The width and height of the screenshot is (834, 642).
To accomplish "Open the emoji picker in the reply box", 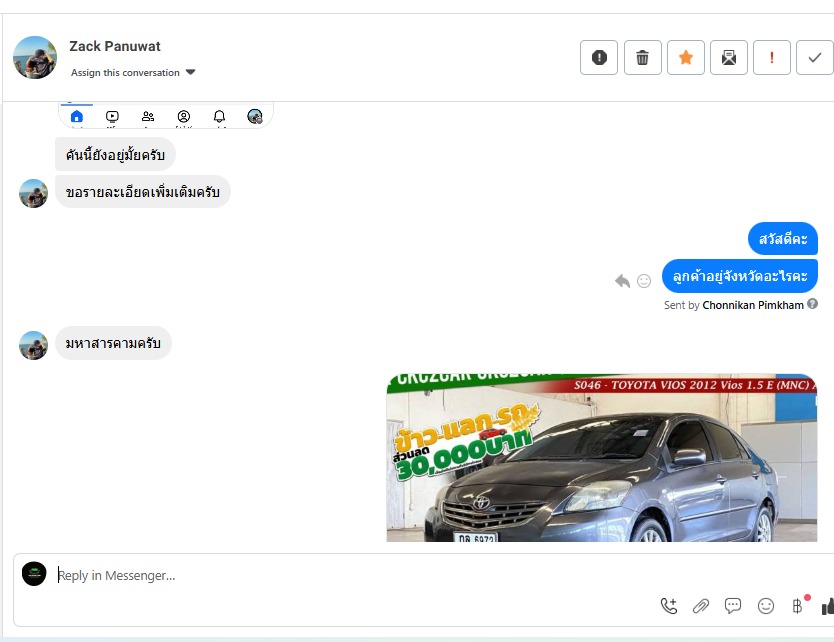I will [x=766, y=606].
